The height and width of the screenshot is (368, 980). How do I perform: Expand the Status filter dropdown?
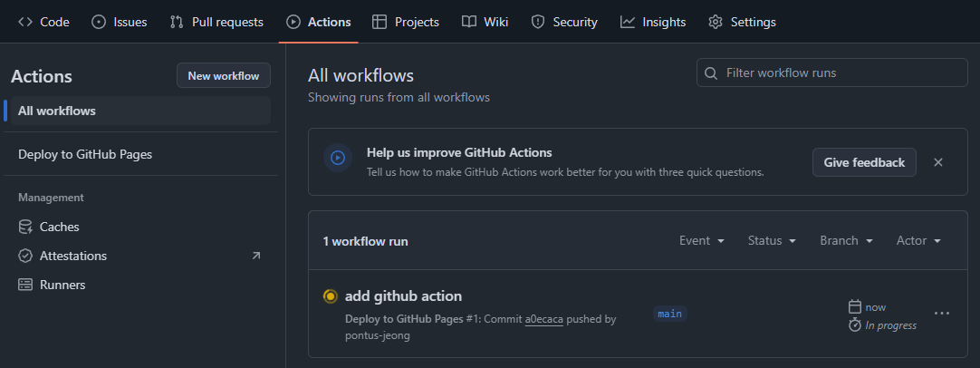point(772,240)
